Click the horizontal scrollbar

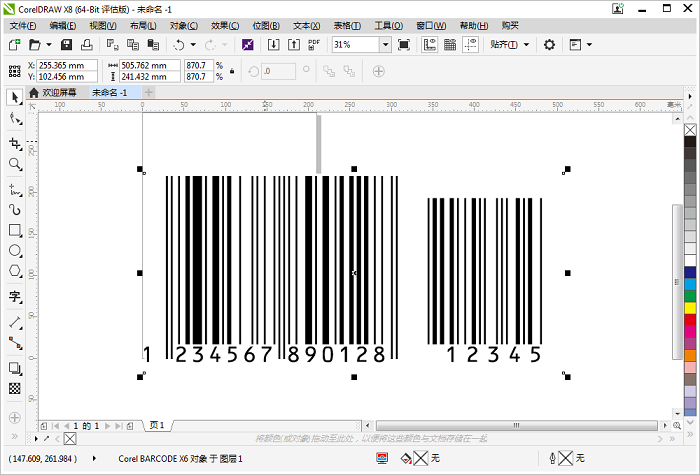click(516, 425)
